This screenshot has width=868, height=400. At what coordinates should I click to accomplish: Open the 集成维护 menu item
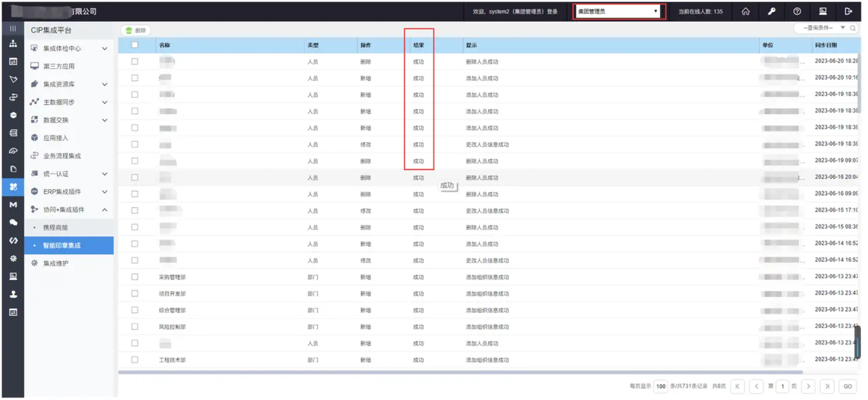point(69,263)
